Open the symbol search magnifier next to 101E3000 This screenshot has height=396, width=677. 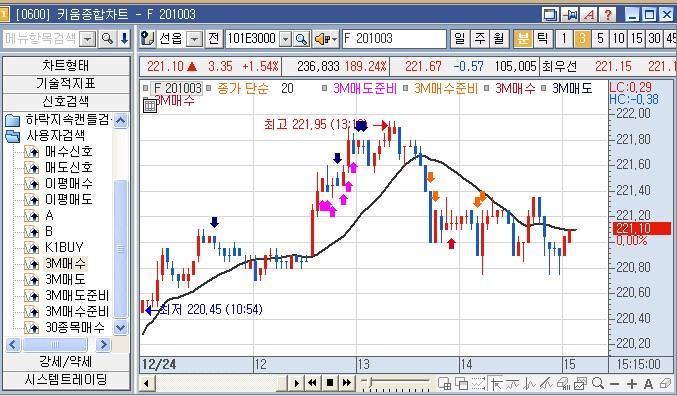(301, 39)
